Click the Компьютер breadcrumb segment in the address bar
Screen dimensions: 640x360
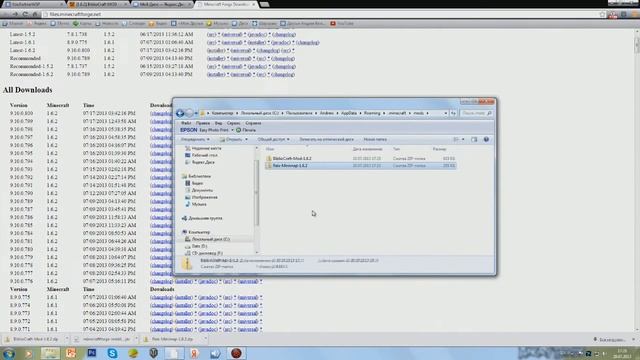coord(223,113)
